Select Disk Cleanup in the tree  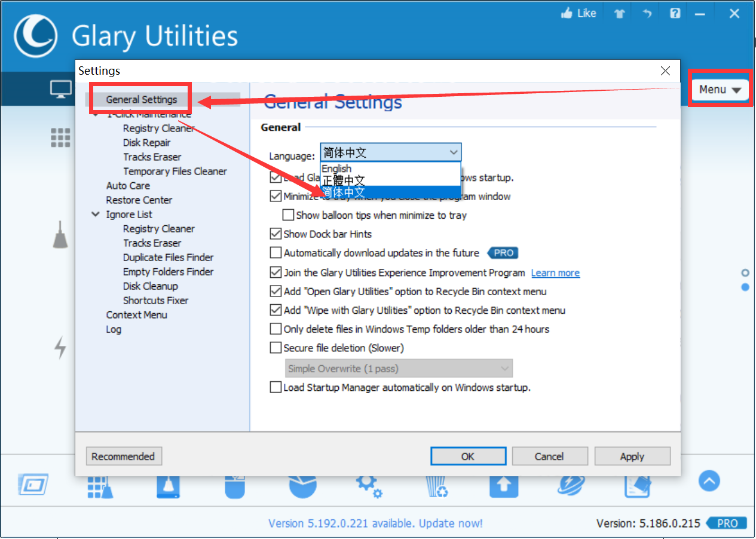click(151, 286)
